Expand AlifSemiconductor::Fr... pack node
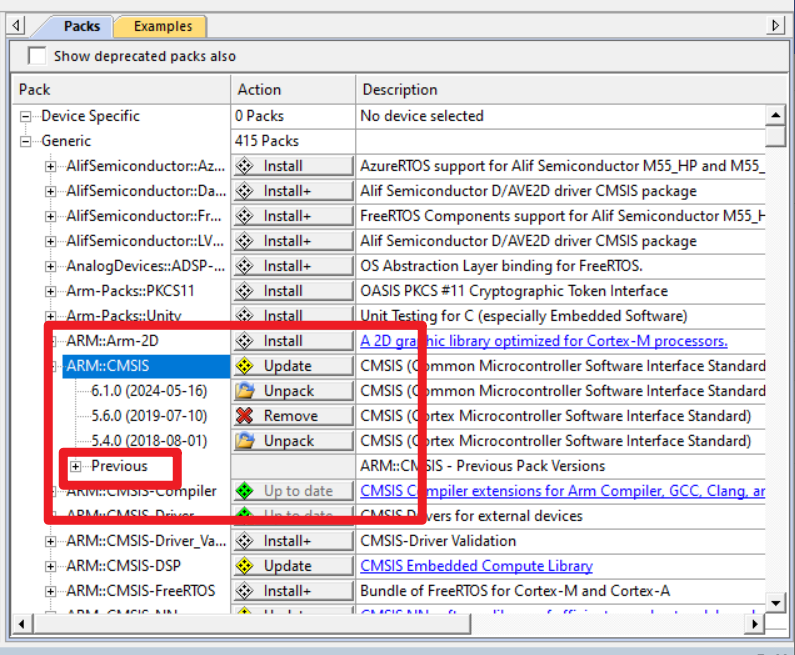795x655 pixels. coord(50,216)
